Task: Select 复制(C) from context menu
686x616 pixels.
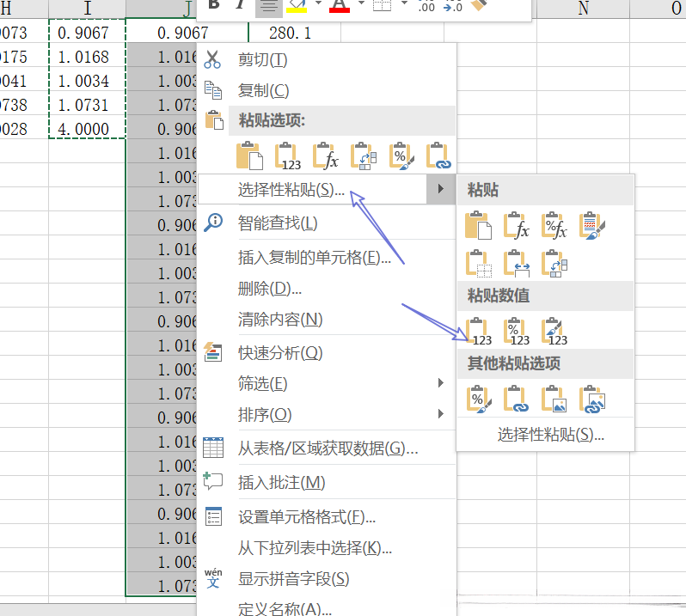Action: coord(263,90)
